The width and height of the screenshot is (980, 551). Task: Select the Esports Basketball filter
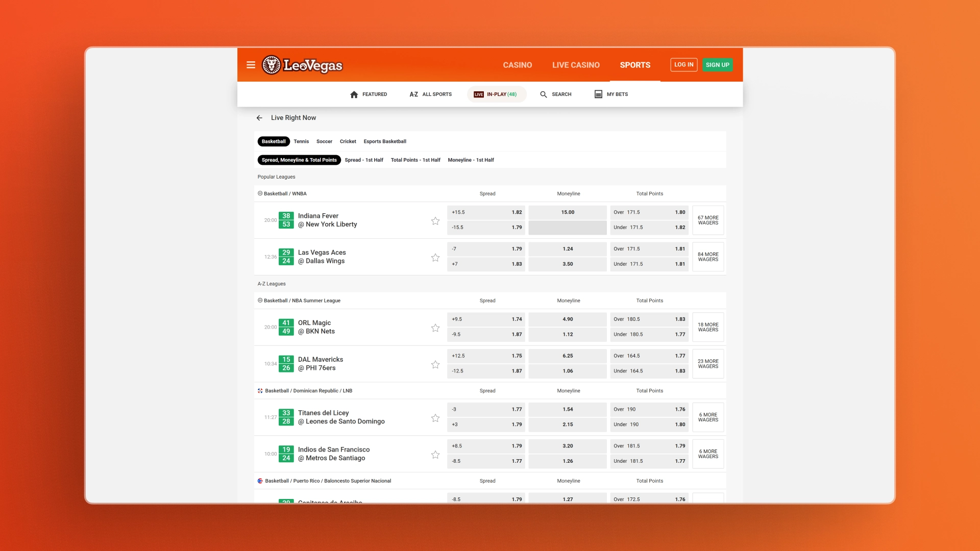click(385, 141)
